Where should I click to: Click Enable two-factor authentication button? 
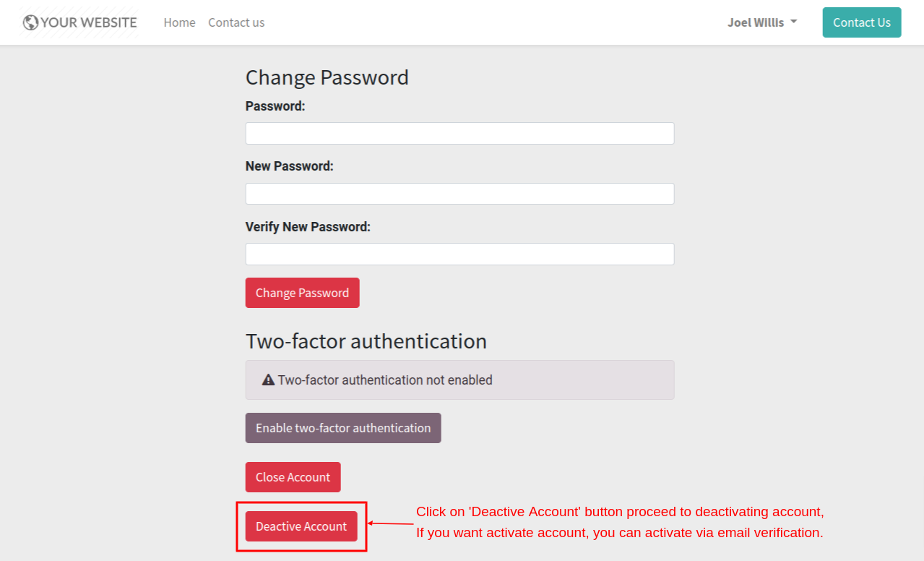coord(343,428)
